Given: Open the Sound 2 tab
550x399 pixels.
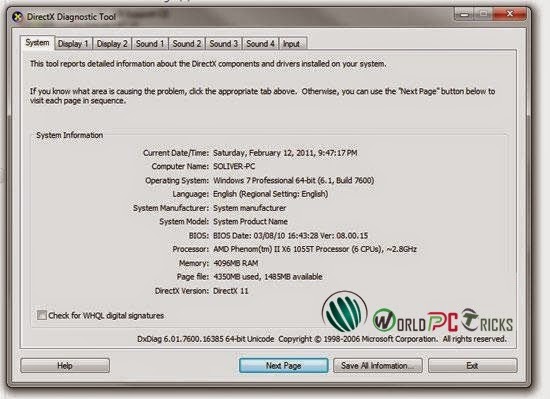Looking at the screenshot, I should pos(187,44).
